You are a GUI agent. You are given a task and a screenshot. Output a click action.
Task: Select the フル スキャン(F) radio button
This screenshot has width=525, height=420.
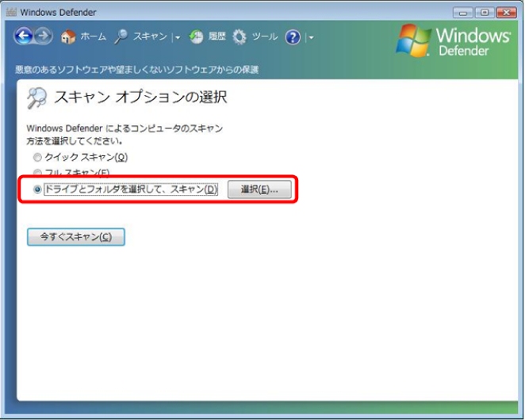coord(37,173)
